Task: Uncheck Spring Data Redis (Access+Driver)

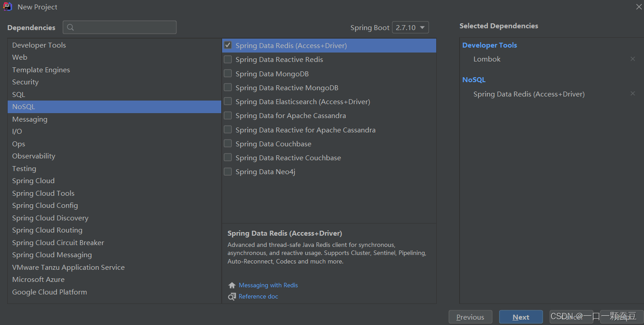Action: (x=228, y=45)
